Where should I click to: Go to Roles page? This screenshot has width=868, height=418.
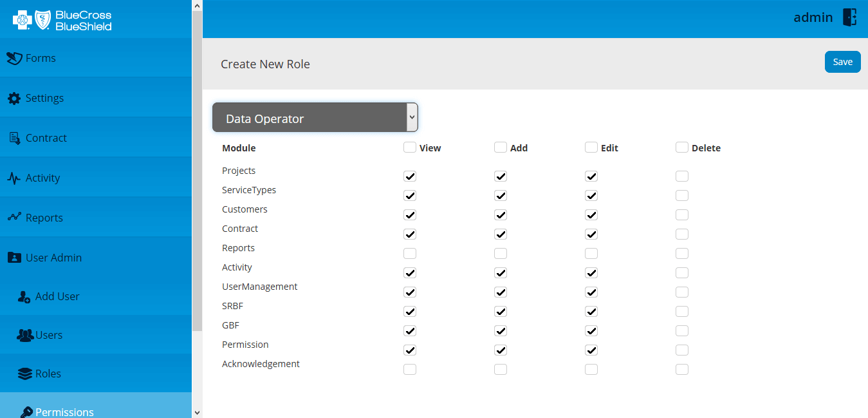(x=96, y=374)
